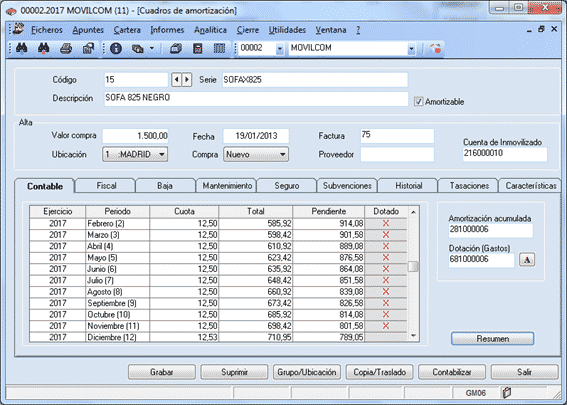Toggle the Dotado mark for Noviembre row

pyautogui.click(x=386, y=326)
